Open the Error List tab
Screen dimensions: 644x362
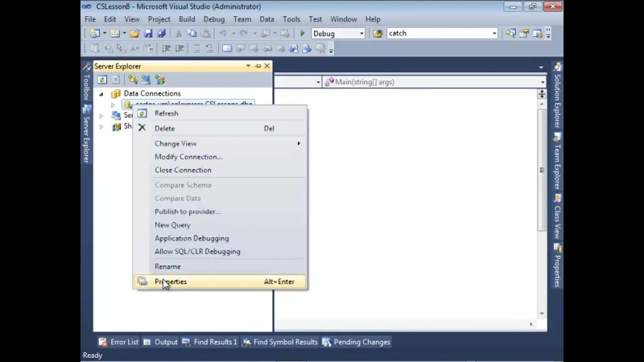point(118,342)
